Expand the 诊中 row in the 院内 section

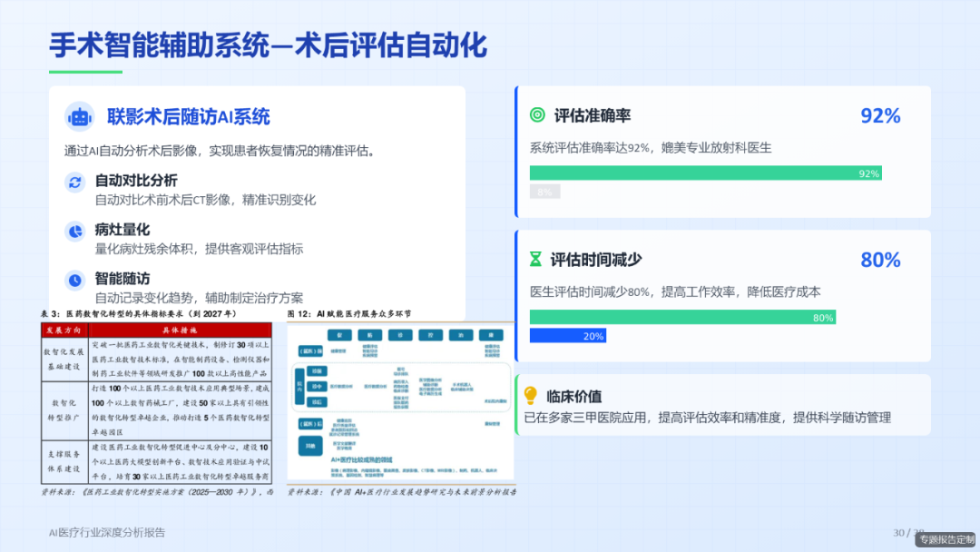(x=317, y=386)
